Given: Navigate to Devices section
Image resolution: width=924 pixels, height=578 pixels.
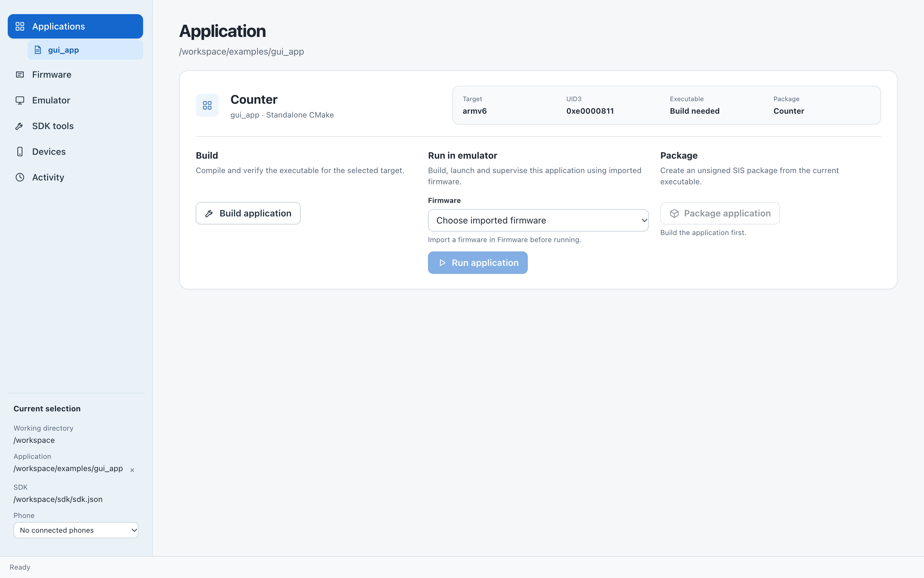Looking at the screenshot, I should (x=75, y=152).
